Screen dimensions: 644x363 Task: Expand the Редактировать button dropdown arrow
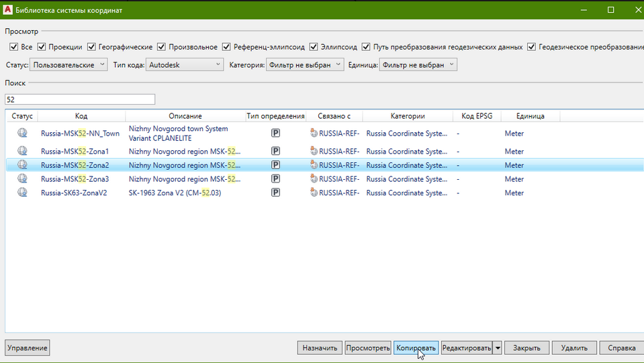tap(497, 348)
